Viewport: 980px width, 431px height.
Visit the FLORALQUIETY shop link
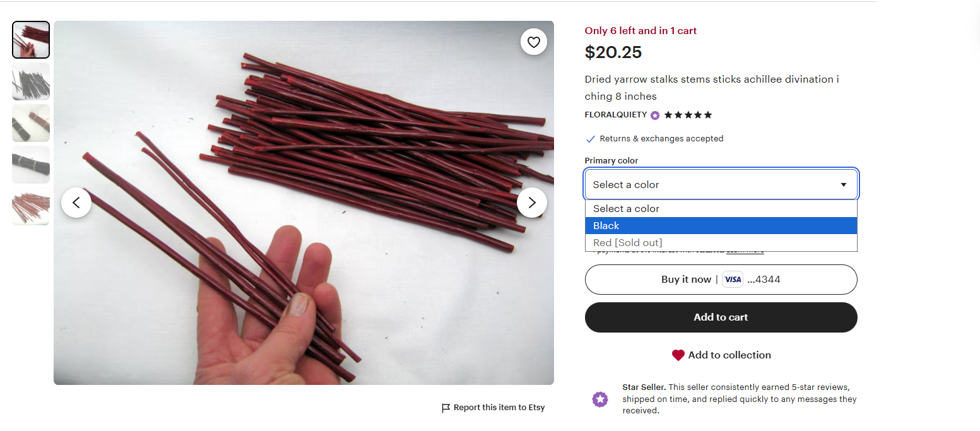615,115
